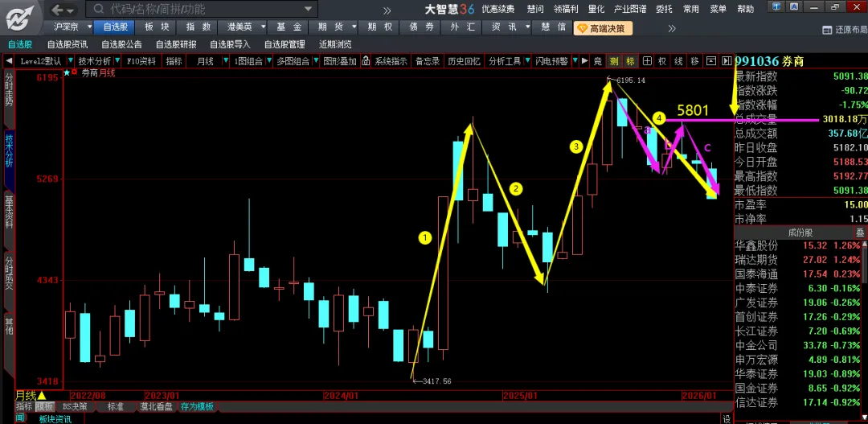Screen dimensions: 868x424
Task: Open the 慧问 menu
Action: (x=536, y=9)
